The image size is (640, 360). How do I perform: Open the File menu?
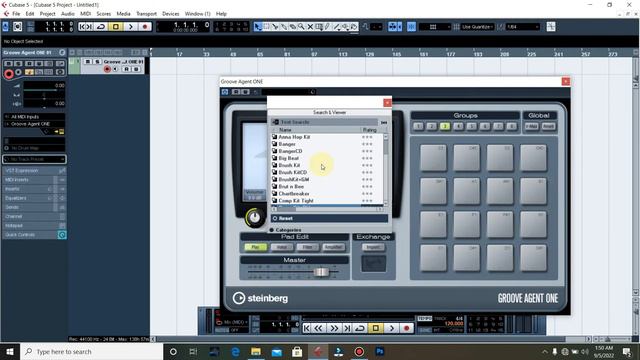[x=16, y=14]
